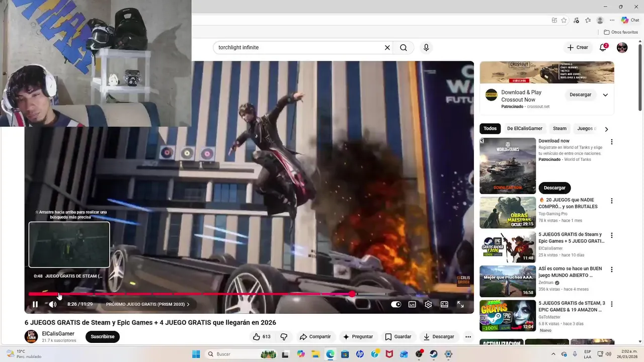Mute the video volume speaker icon

(x=52, y=304)
